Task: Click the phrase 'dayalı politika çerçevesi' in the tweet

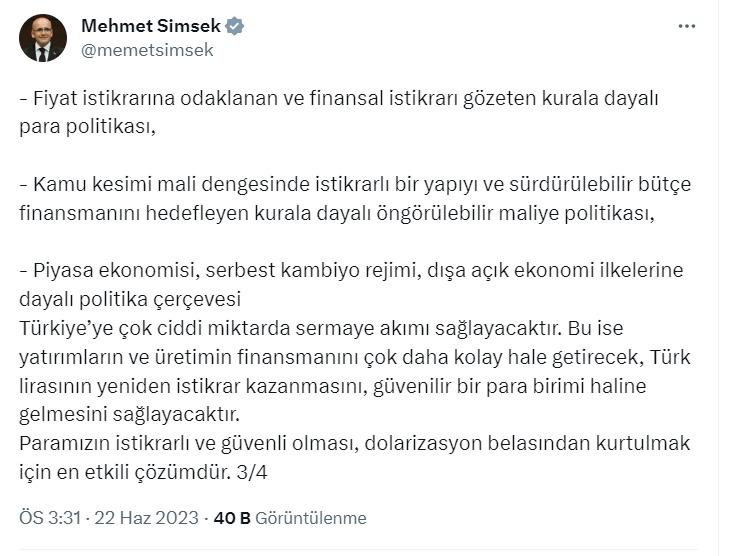Action: tap(130, 299)
